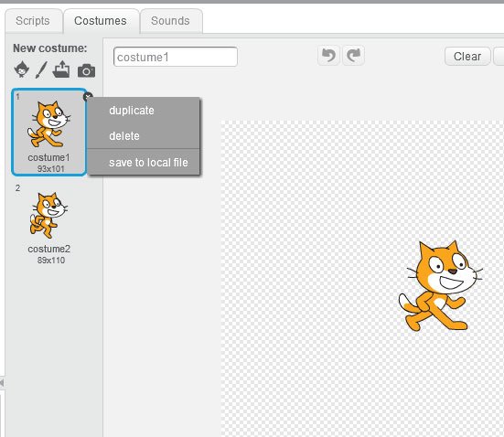Paint new costume brush icon

pyautogui.click(x=41, y=69)
